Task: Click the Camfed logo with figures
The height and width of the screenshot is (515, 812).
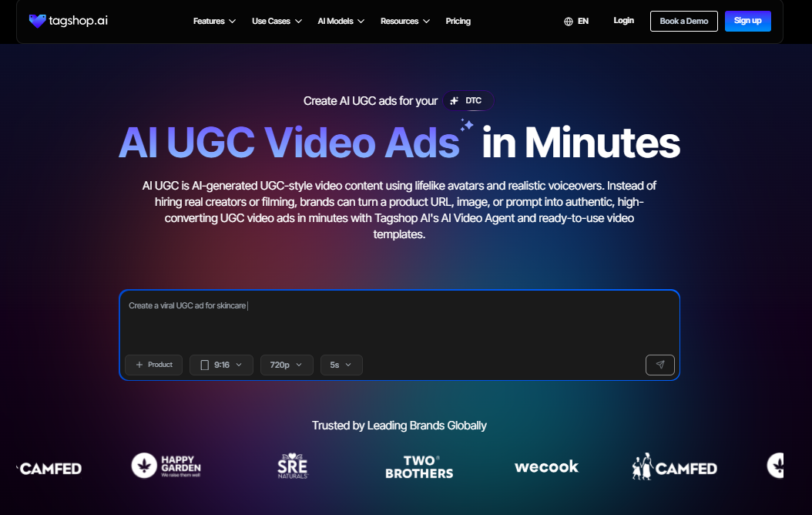Action: (x=674, y=466)
